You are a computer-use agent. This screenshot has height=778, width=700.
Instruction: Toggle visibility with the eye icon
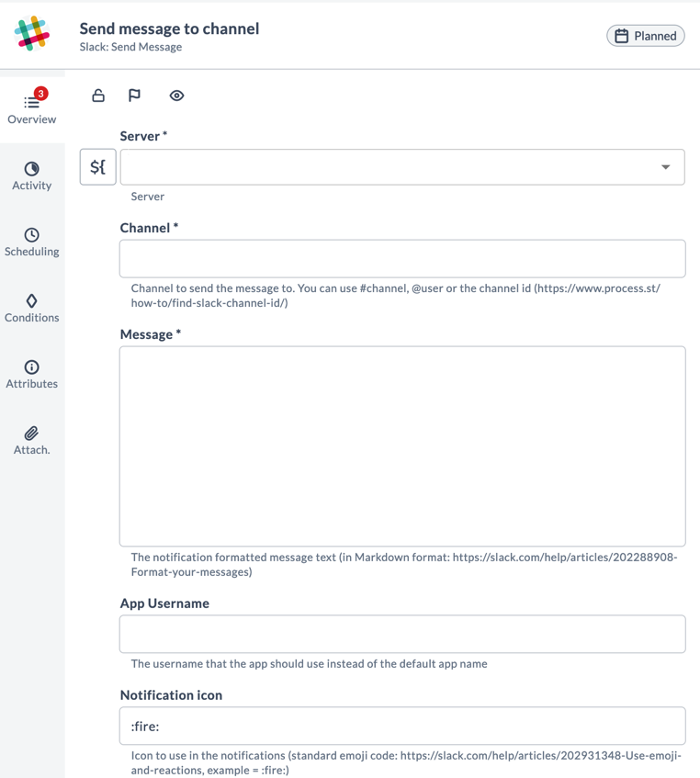coord(176,95)
